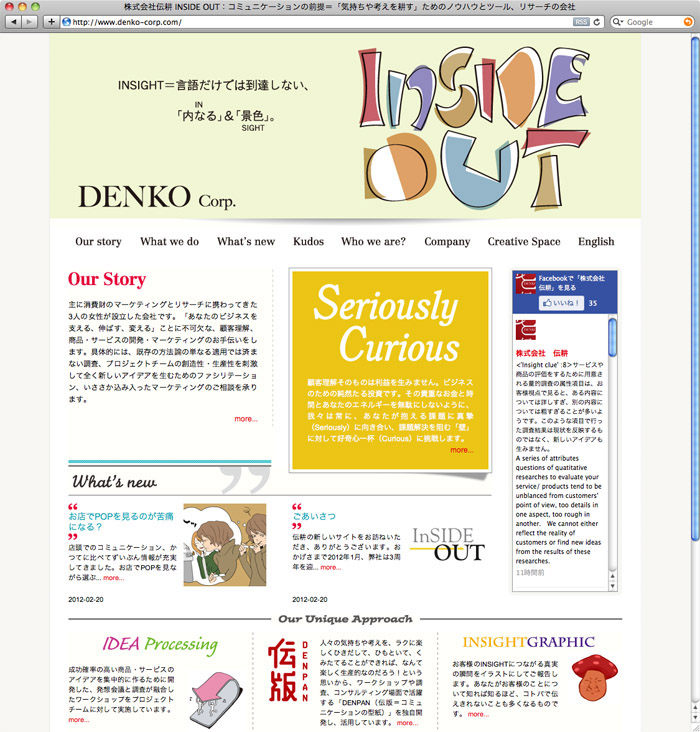Open the お店でPOPを見るのが苦痛になる? article
Image resolution: width=700 pixels, height=732 pixels.
(x=121, y=521)
